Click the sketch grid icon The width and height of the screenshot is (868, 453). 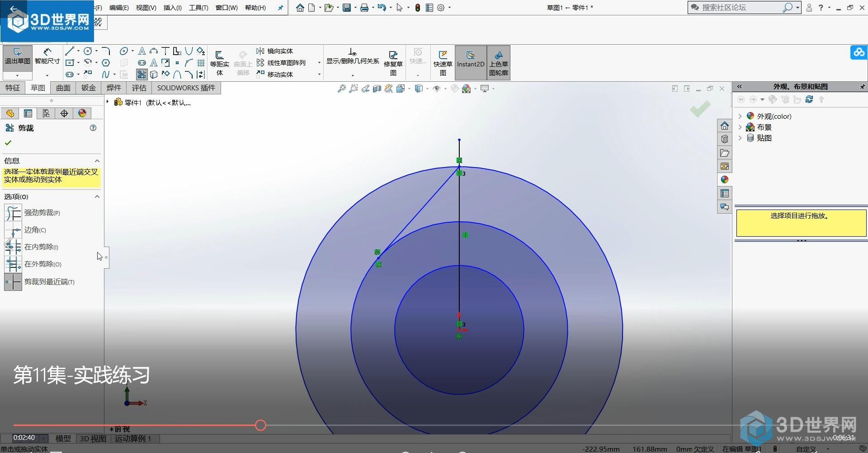pyautogui.click(x=201, y=63)
